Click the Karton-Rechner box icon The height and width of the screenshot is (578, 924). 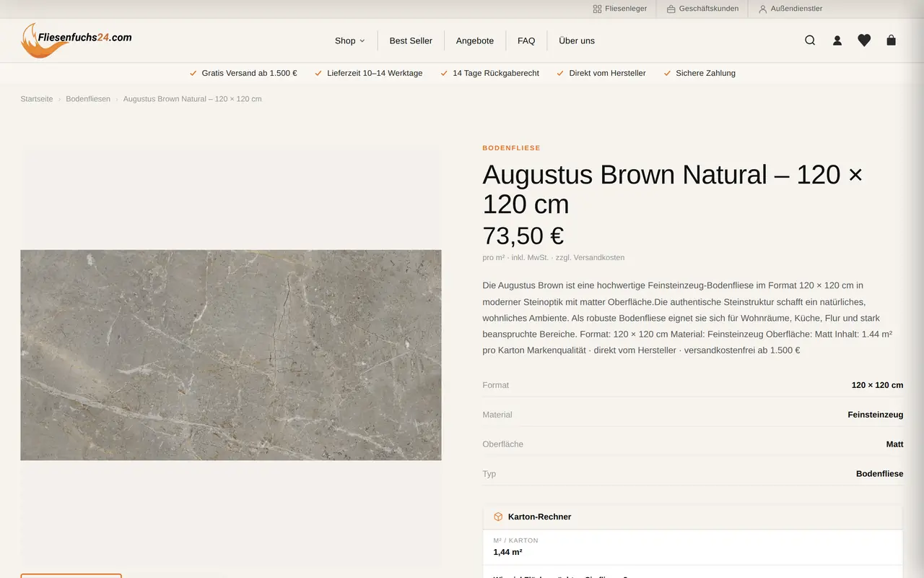pyautogui.click(x=498, y=517)
